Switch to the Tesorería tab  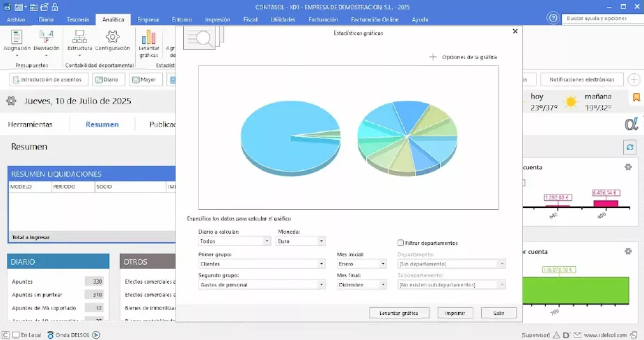pyautogui.click(x=77, y=19)
